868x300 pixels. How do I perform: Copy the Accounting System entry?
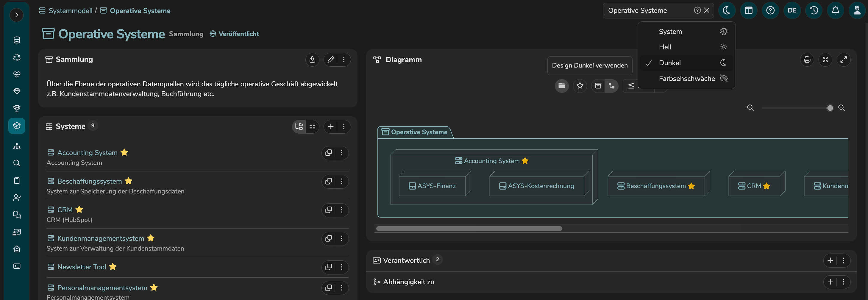click(329, 153)
